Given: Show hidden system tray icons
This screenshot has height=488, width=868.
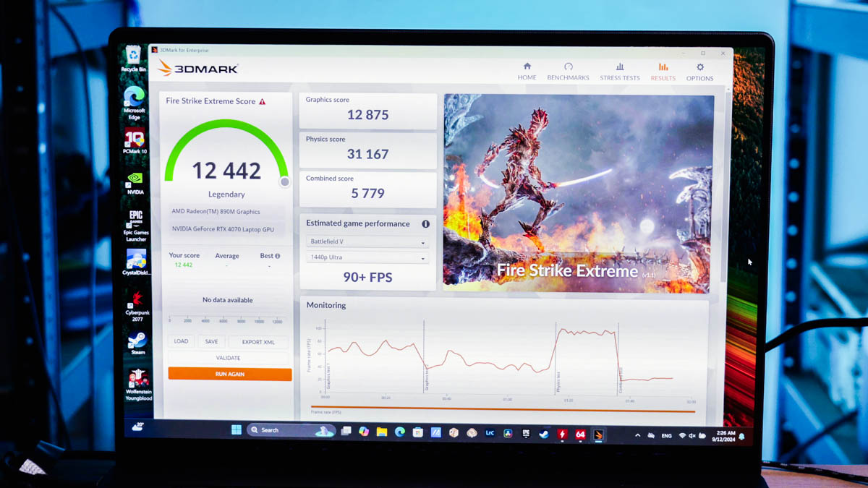Looking at the screenshot, I should click(x=637, y=435).
